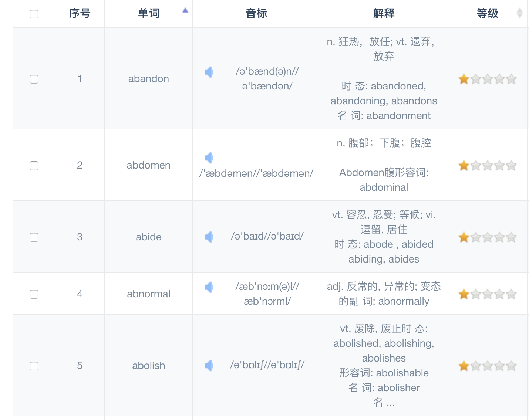
Task: Click the star rating for abide
Action: coord(487,237)
